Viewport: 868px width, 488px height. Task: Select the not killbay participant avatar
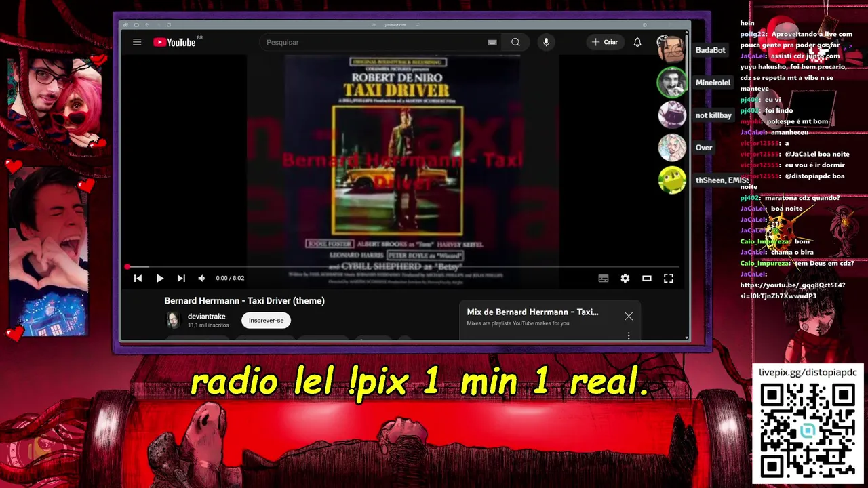pyautogui.click(x=672, y=115)
